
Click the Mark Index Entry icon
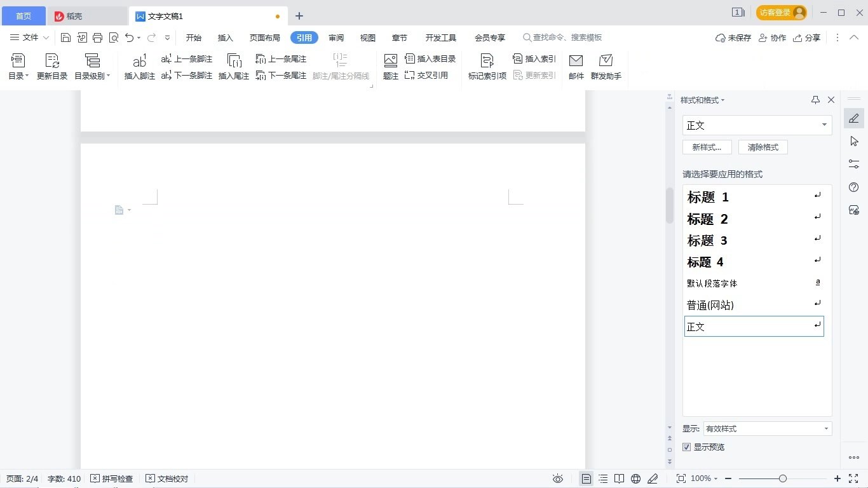[x=487, y=61]
